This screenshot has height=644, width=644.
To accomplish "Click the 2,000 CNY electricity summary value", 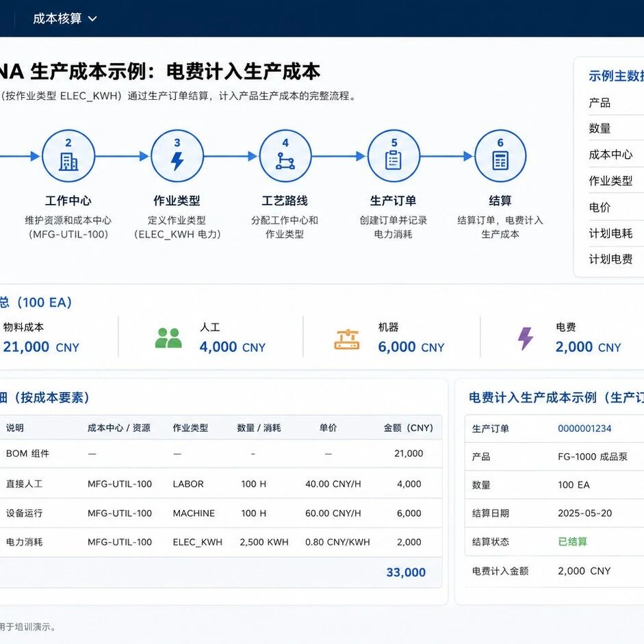I will click(x=588, y=347).
